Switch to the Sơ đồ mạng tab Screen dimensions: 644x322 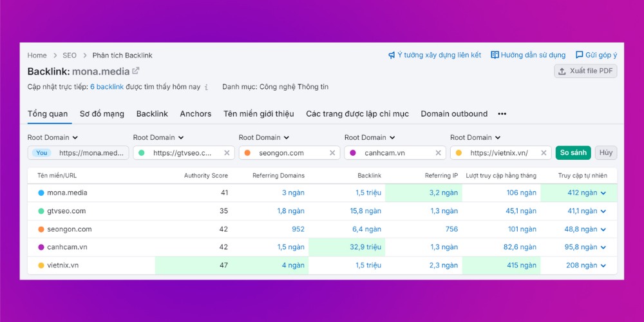pyautogui.click(x=102, y=114)
